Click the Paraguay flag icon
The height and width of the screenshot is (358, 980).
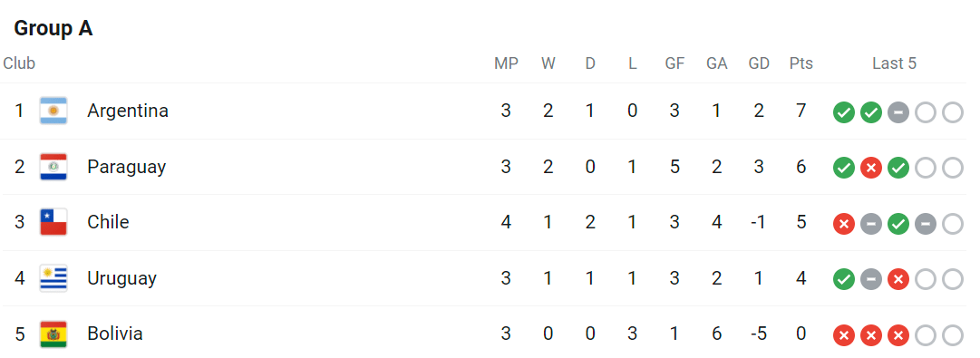pyautogui.click(x=53, y=167)
